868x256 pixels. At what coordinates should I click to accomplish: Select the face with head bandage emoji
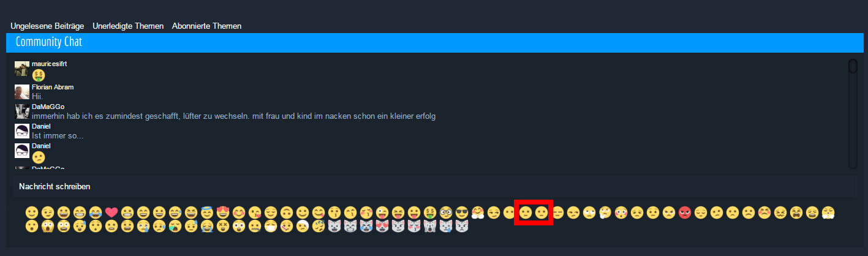[x=303, y=226]
